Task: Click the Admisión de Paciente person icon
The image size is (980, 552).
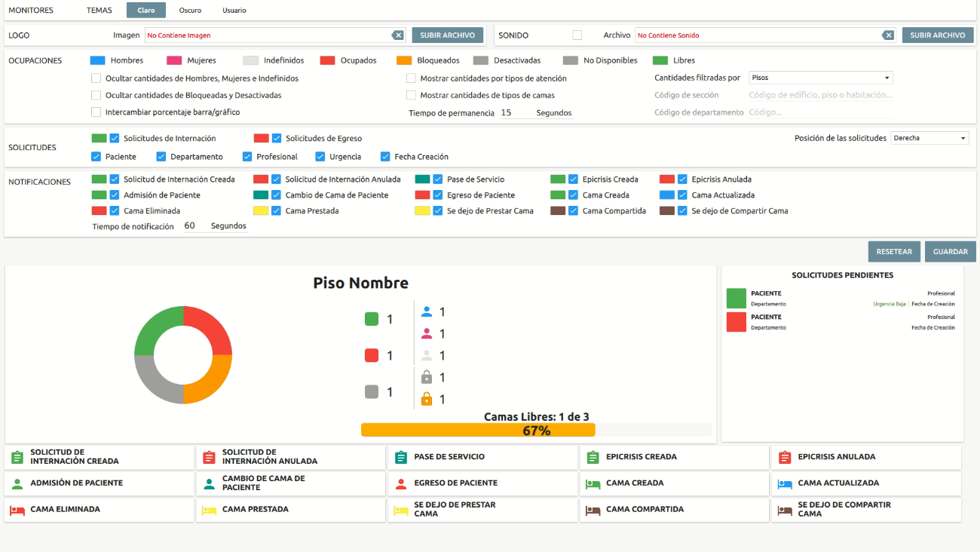Action: 17,483
